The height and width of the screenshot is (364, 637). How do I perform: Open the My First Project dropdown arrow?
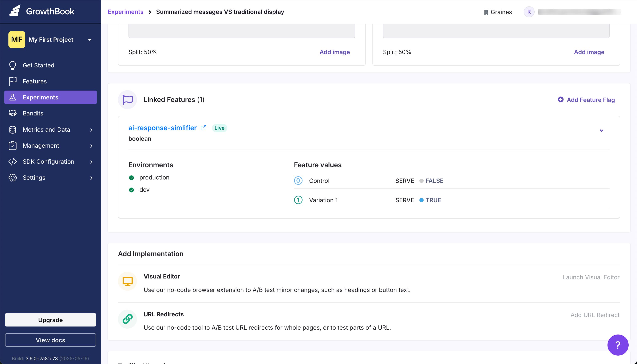tap(90, 40)
